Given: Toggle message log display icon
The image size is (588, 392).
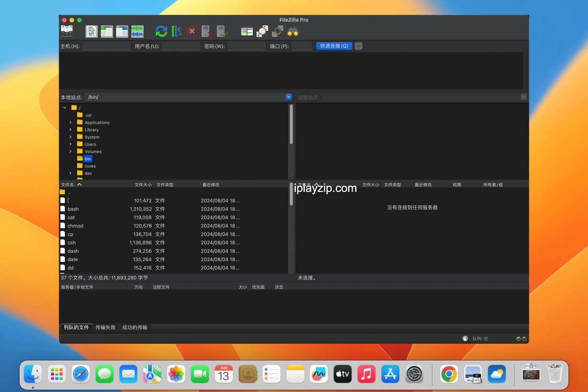Looking at the screenshot, I should pyautogui.click(x=92, y=32).
